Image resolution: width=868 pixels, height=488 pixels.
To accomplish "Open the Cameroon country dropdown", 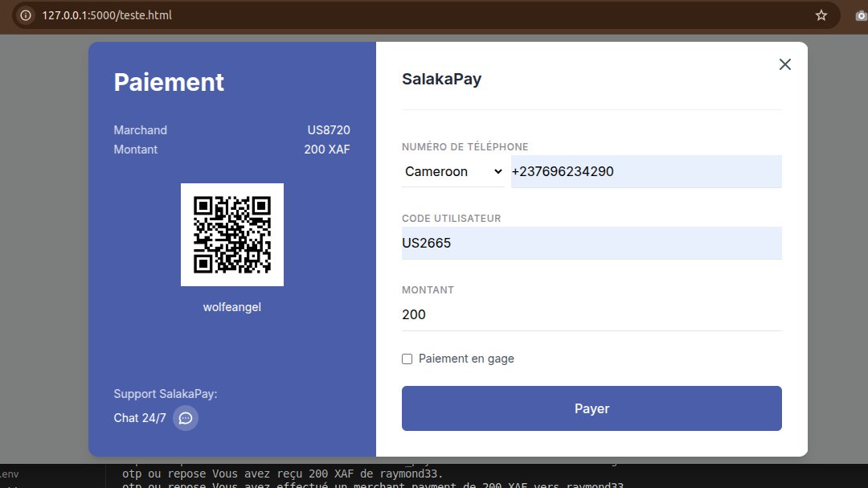I will coord(452,172).
